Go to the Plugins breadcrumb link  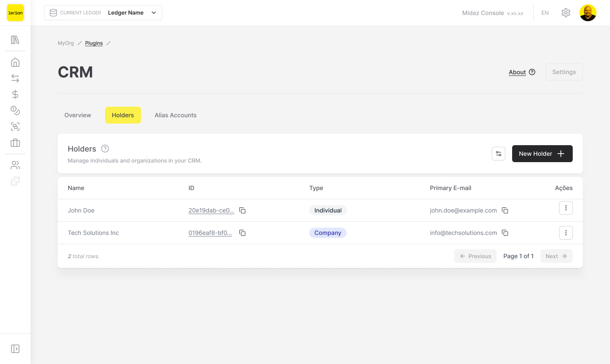coord(94,43)
